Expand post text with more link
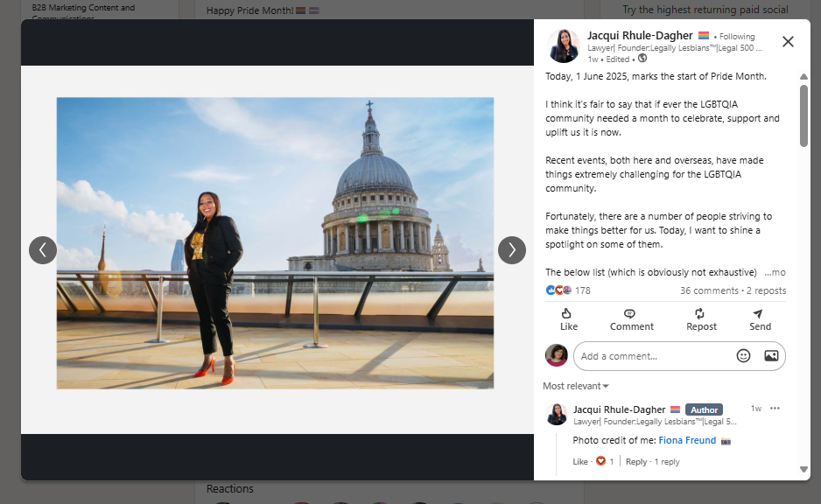Screen dimensions: 821x504 775,272
